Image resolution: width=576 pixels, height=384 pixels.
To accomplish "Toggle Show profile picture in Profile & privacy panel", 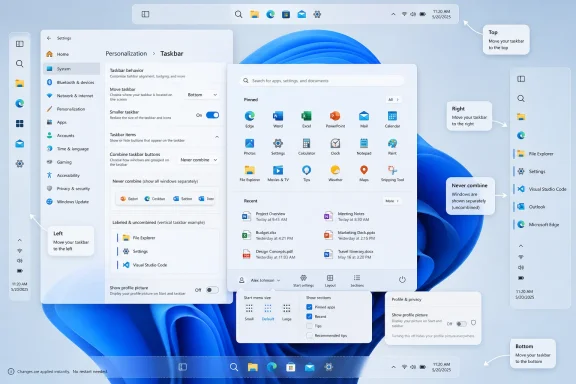I will [x=461, y=324].
